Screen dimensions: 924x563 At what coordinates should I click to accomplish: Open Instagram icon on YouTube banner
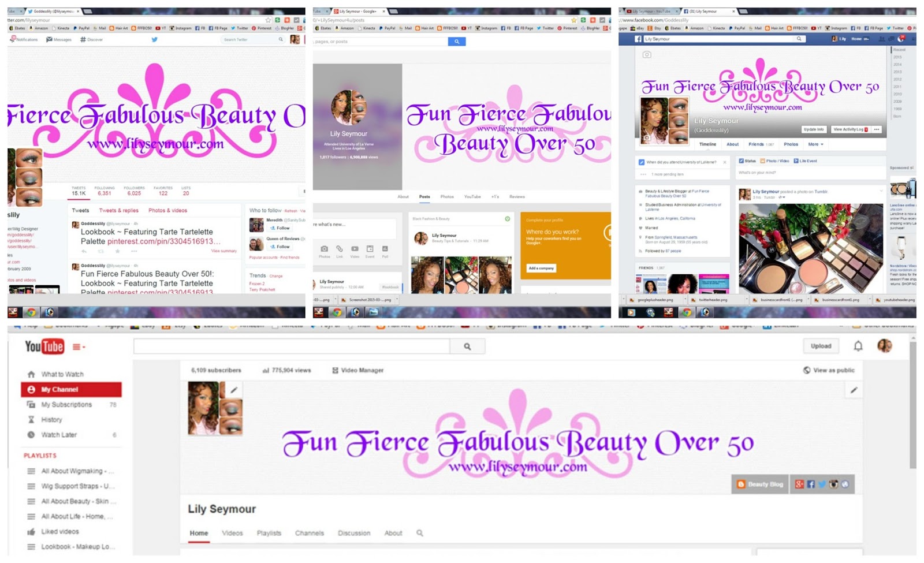[x=833, y=484]
